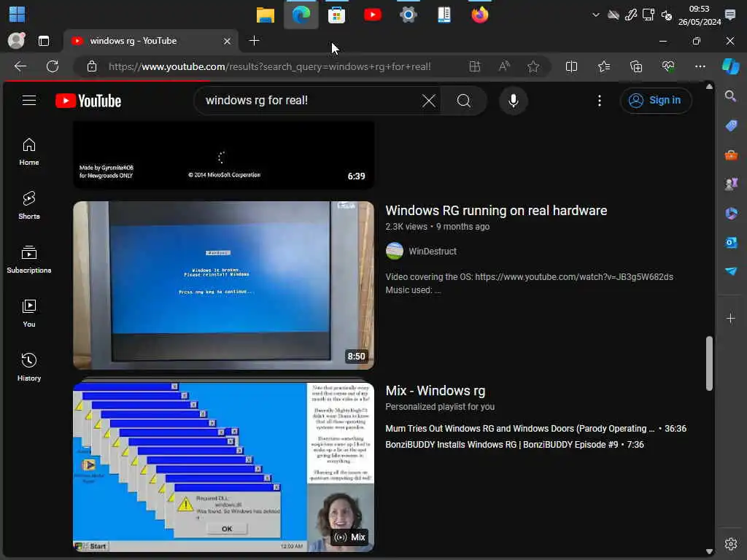Open notification center icon
This screenshot has width=747, height=560.
[729, 15]
